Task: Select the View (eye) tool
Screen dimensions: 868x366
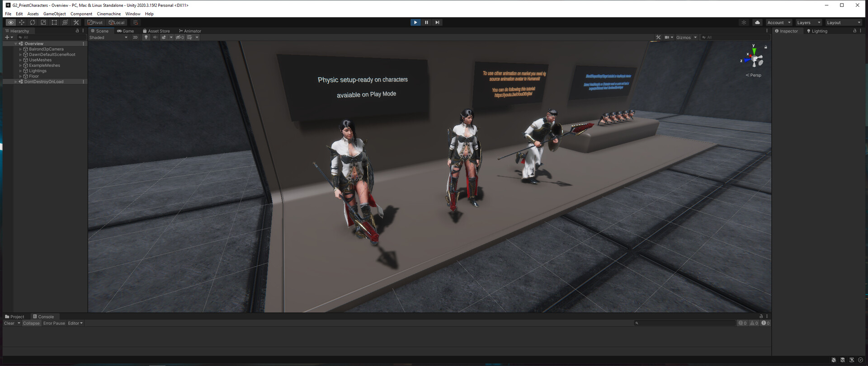Action: coord(11,22)
